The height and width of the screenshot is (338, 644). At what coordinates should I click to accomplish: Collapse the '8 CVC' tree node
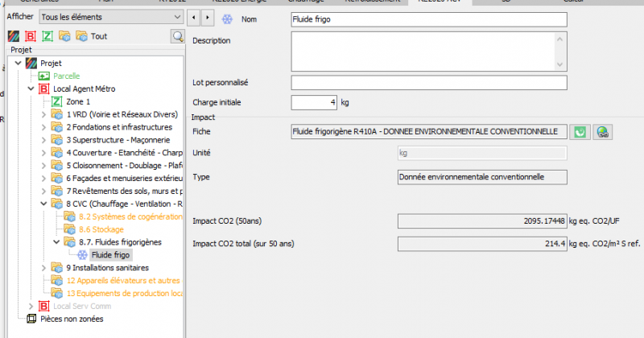pyautogui.click(x=44, y=204)
